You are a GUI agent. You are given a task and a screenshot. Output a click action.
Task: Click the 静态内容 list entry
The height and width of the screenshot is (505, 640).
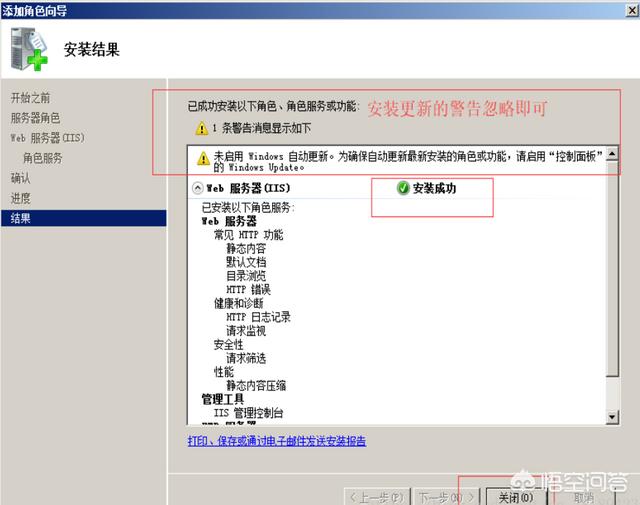click(246, 249)
